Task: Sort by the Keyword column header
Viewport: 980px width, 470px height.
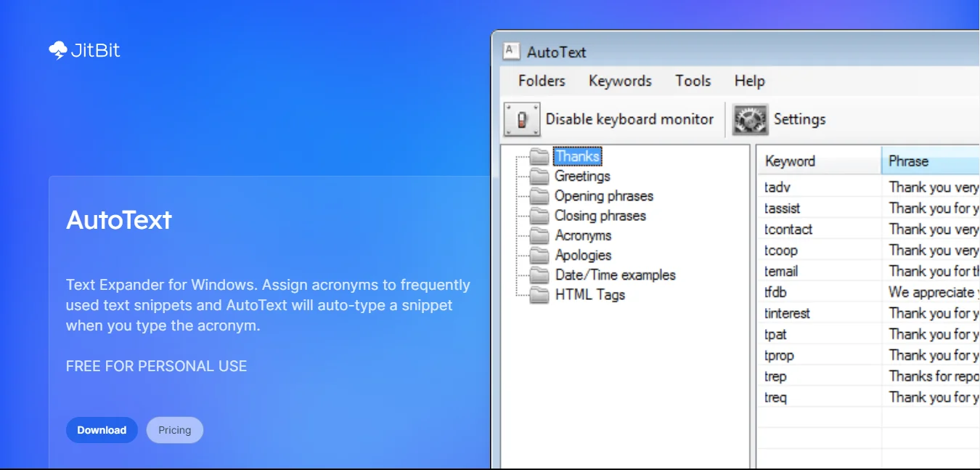Action: pyautogui.click(x=820, y=161)
